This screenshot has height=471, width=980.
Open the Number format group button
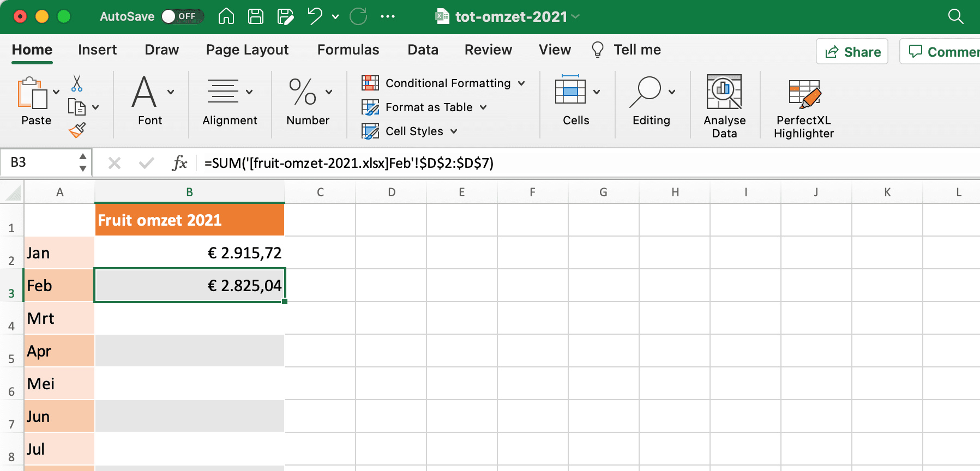pos(308,101)
